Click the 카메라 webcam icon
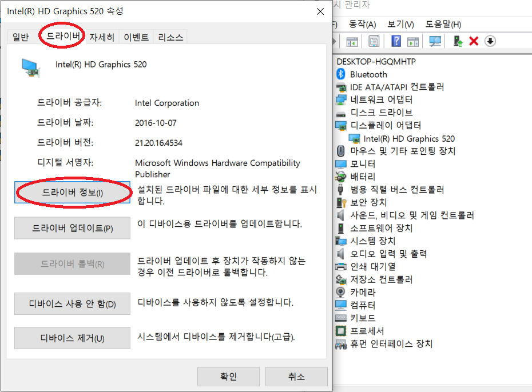Image resolution: width=532 pixels, height=392 pixels. point(340,292)
